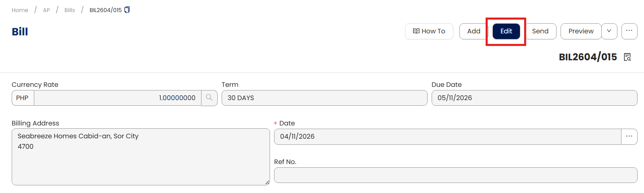Click the Add button
This screenshot has height=193, width=644.
click(474, 31)
